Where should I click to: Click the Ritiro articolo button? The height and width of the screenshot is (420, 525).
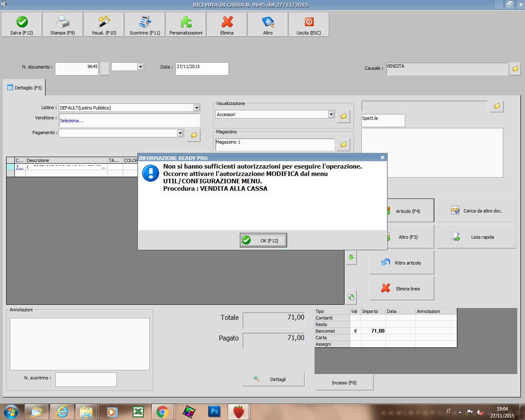pyautogui.click(x=402, y=263)
